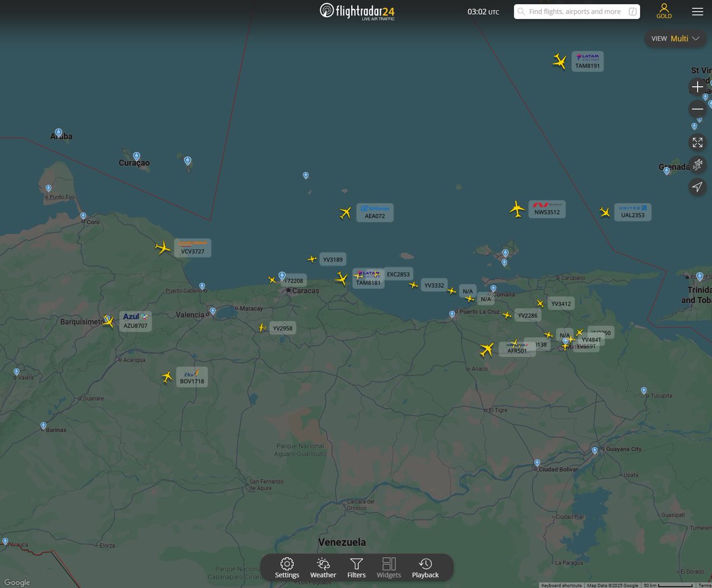The height and width of the screenshot is (588, 712).
Task: Expand the VIEW Multi dropdown
Action: pos(675,39)
